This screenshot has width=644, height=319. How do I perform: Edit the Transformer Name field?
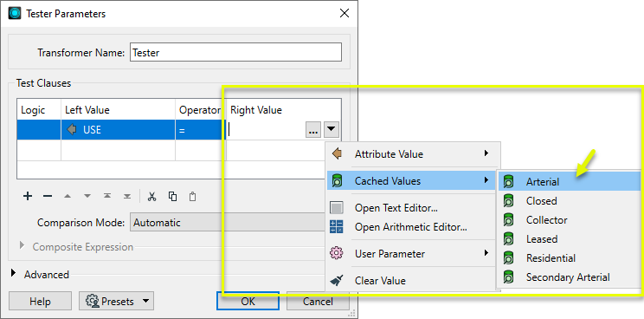tap(235, 53)
